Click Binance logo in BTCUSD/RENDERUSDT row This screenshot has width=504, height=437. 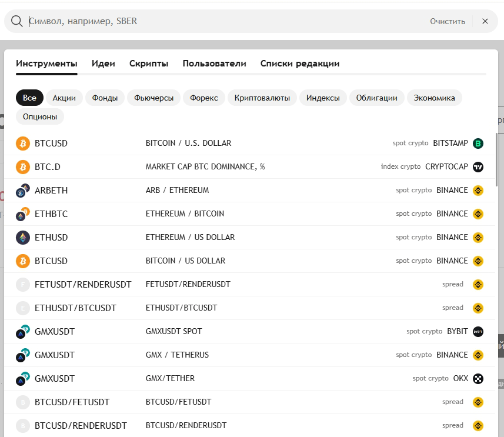pyautogui.click(x=478, y=426)
